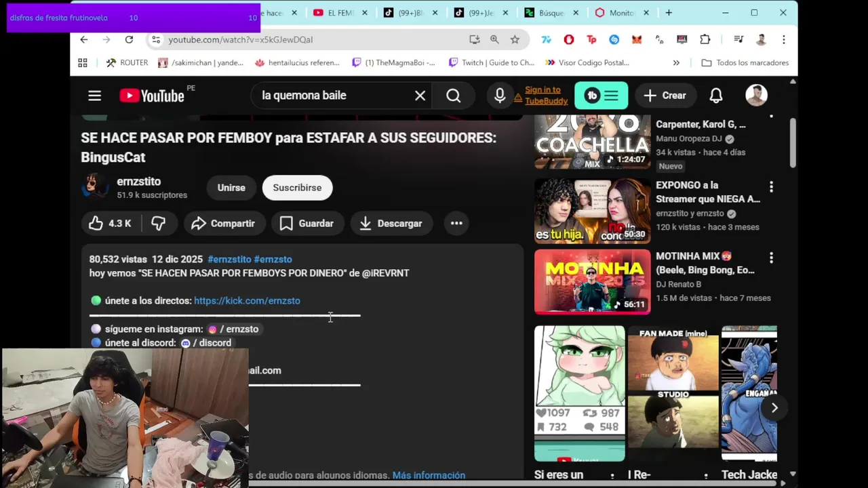
Task: Open the YouTube guide hamburger menu
Action: coord(94,96)
